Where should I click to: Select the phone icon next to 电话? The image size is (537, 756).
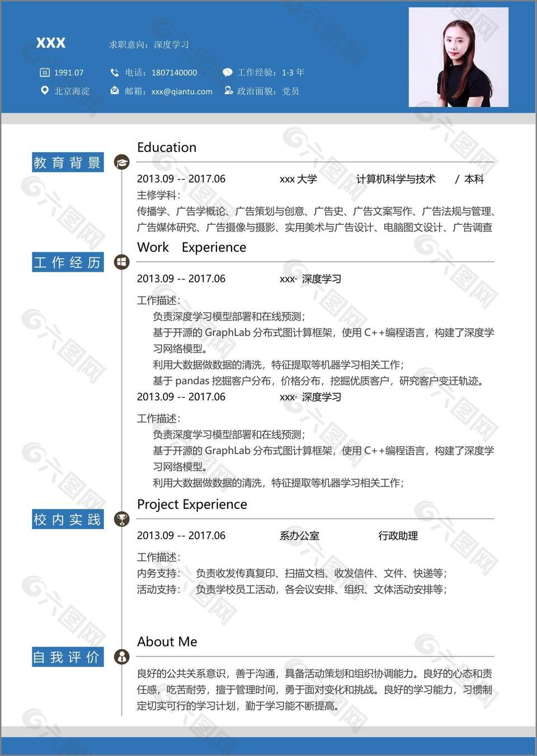[x=115, y=72]
